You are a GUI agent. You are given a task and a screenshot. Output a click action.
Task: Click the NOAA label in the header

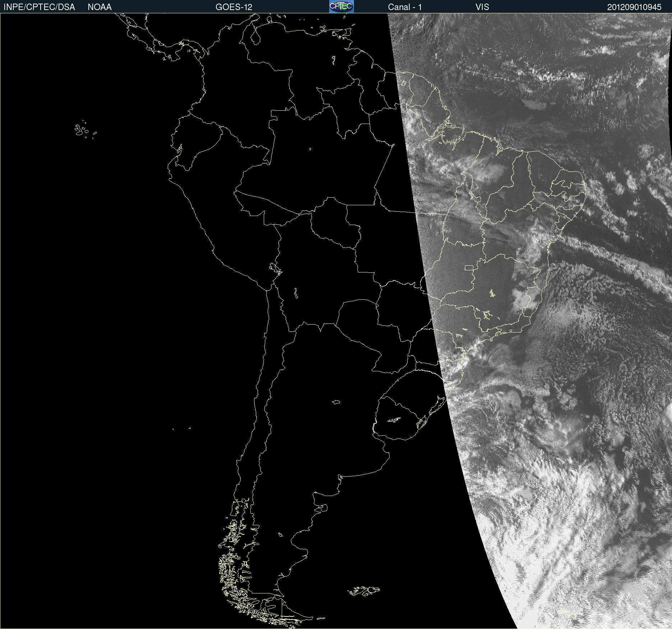[x=100, y=7]
